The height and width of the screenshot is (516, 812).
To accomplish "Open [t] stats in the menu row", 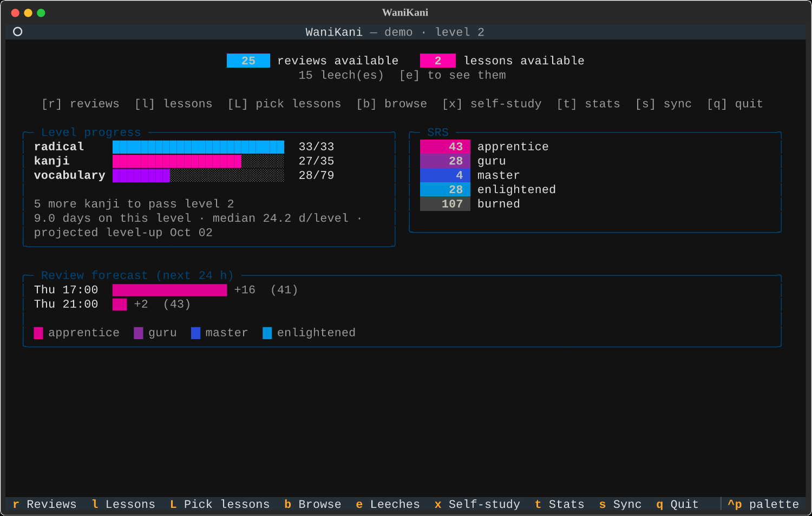I will click(x=588, y=104).
